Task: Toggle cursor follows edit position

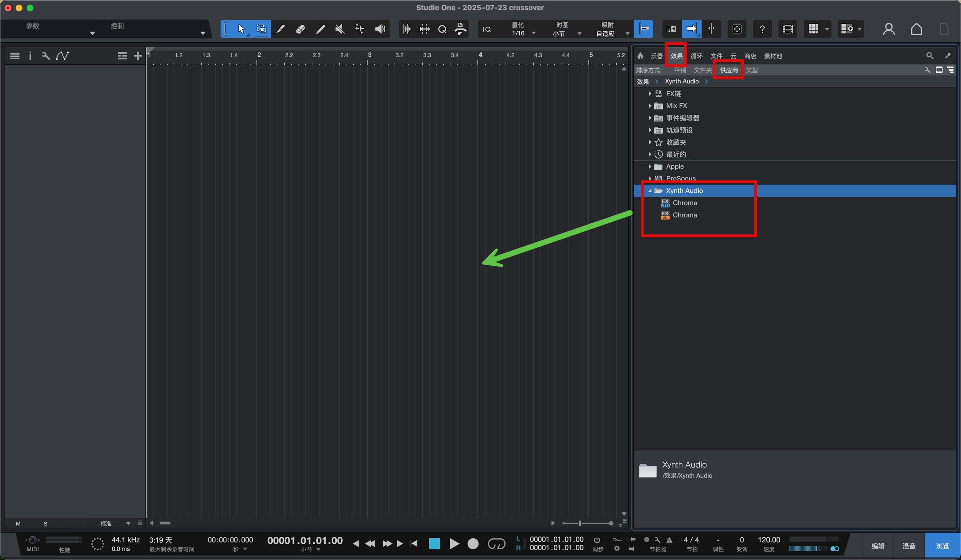Action: coord(711,29)
